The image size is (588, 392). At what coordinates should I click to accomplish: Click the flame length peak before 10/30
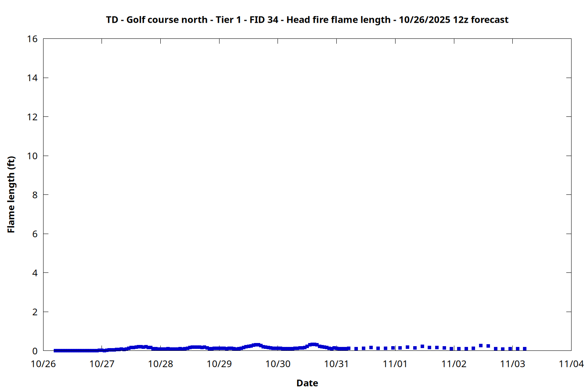point(257,345)
